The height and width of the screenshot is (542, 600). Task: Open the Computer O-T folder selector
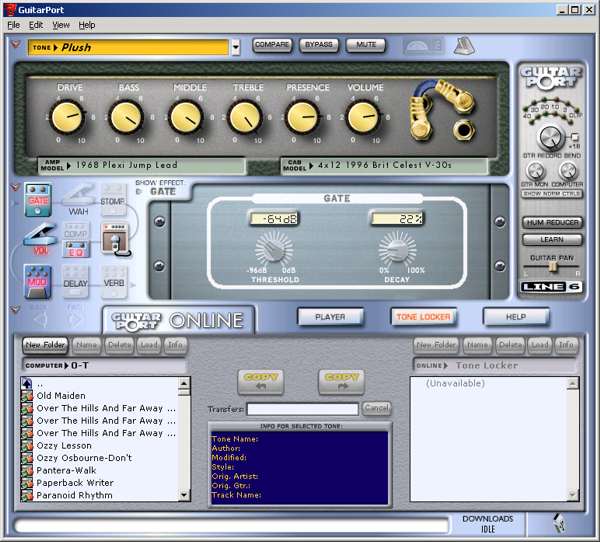103,366
